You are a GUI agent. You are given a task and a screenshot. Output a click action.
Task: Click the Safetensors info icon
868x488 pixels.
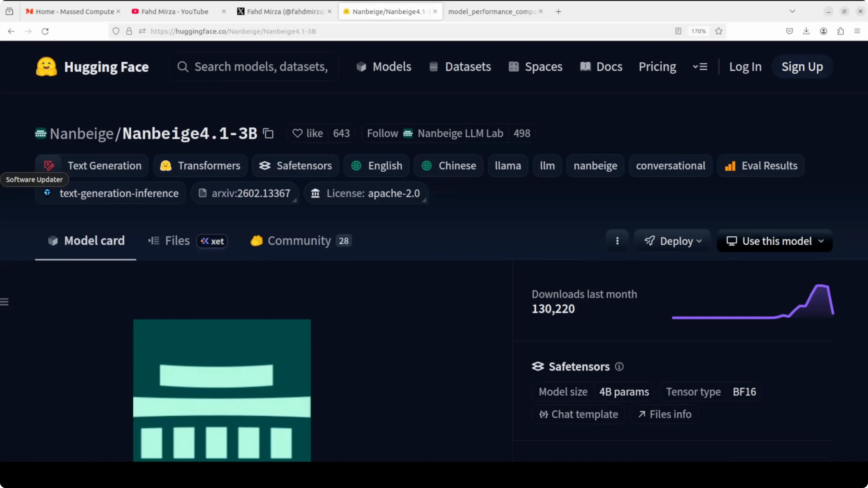pyautogui.click(x=619, y=366)
